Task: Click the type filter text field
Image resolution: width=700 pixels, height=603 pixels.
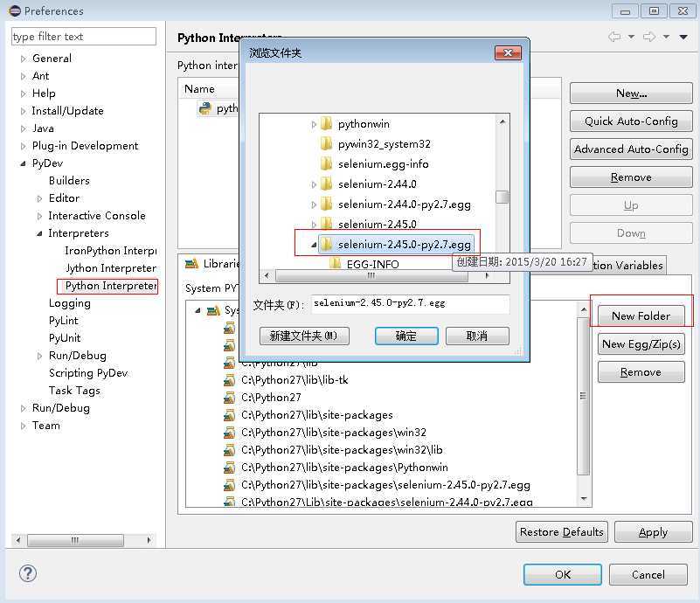Action: [84, 37]
